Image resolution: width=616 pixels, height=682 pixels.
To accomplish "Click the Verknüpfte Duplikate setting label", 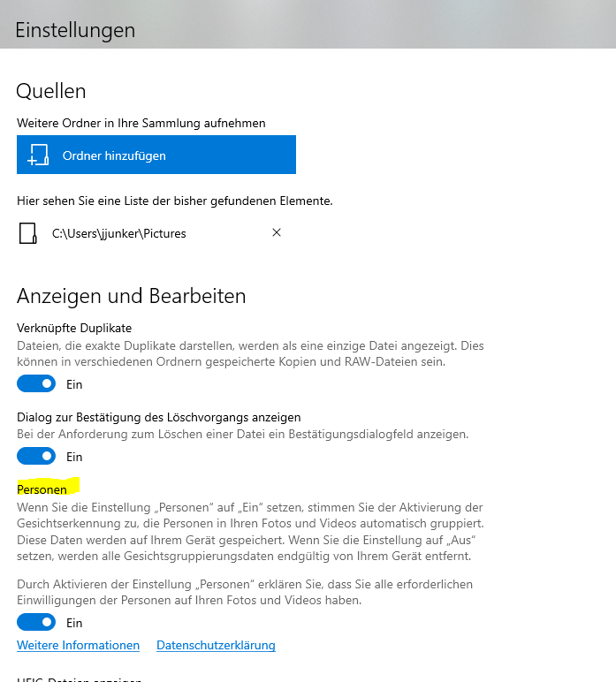I will pos(74,328).
